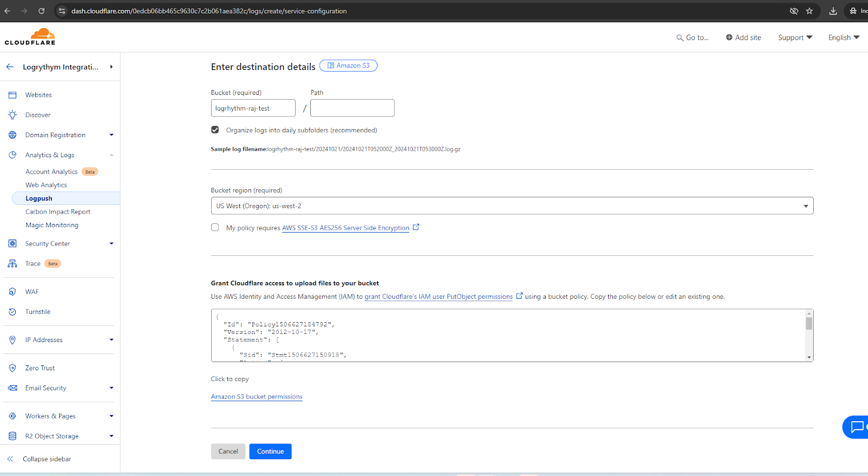Open Amazon S3 bucket permissions link

coord(257,397)
